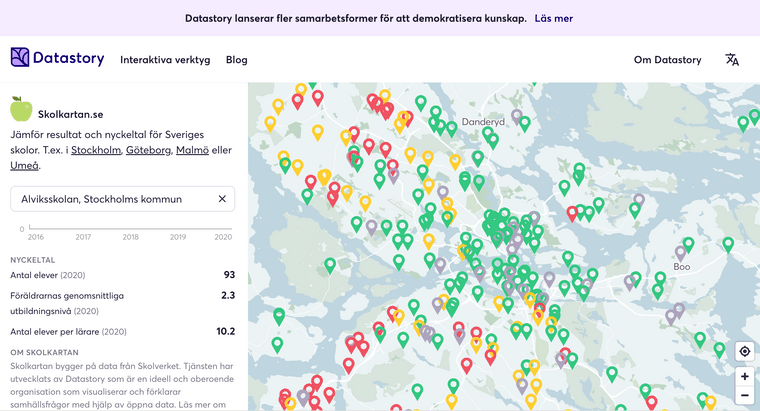760x411 pixels.
Task: Click the green apple Skolkartan icon
Action: [21, 109]
